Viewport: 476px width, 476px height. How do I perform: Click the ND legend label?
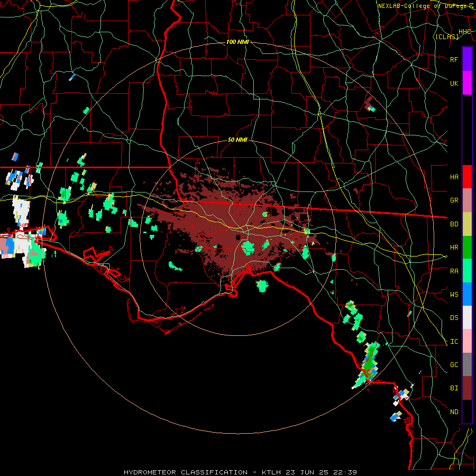coord(454,412)
